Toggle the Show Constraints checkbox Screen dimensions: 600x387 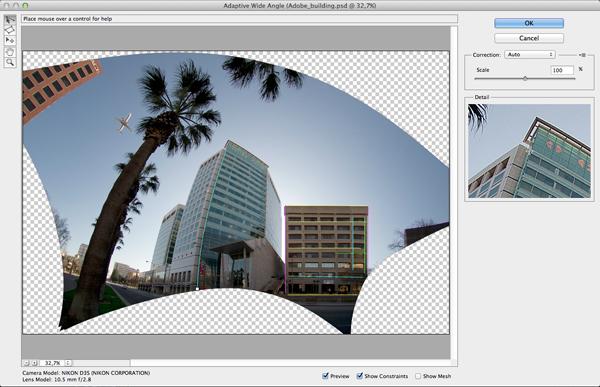(x=359, y=376)
